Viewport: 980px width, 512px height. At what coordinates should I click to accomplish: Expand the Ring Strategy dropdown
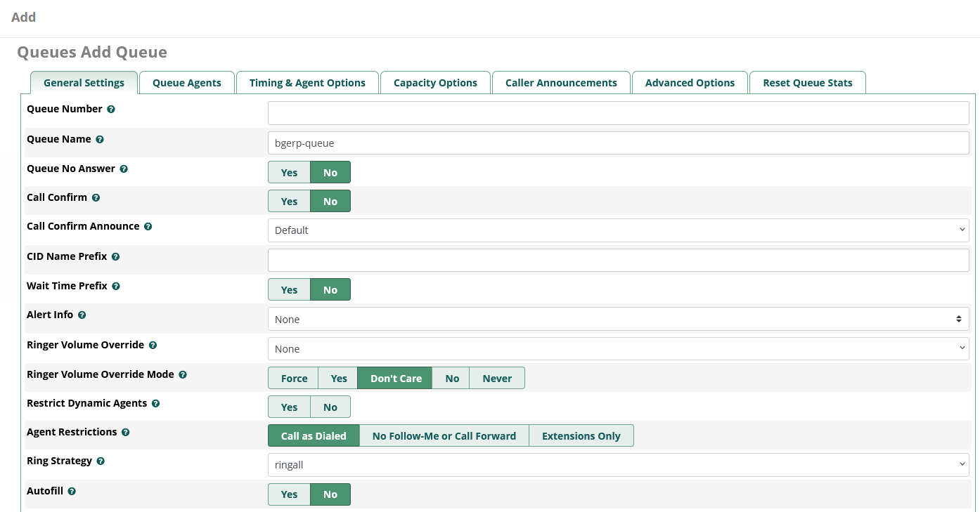[618, 465]
